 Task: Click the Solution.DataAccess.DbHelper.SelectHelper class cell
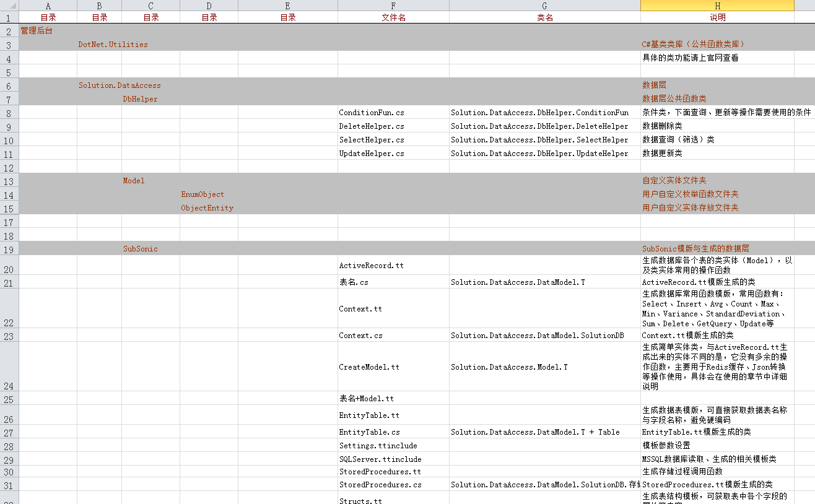click(x=539, y=140)
